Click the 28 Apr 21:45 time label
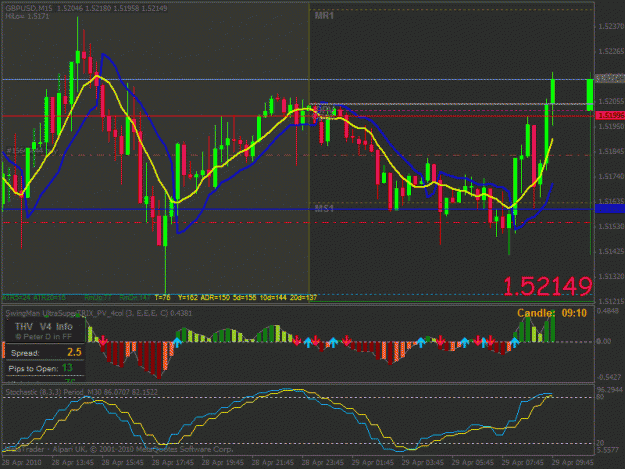 [x=273, y=463]
